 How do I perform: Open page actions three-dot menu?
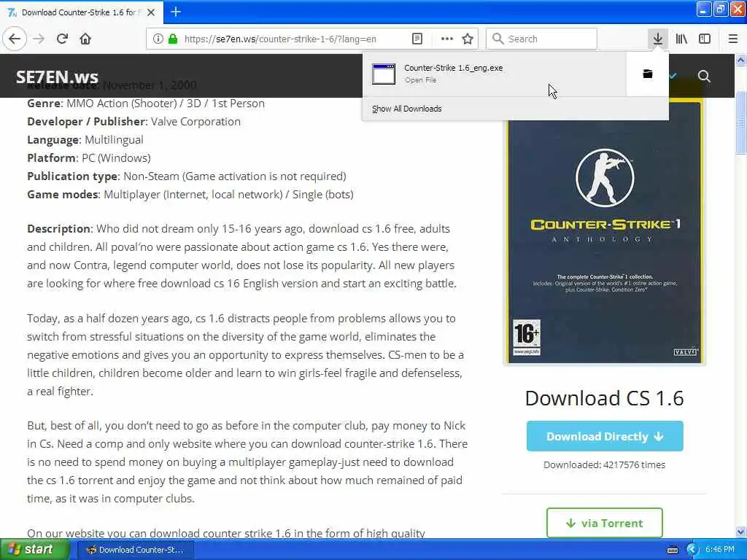point(447,39)
